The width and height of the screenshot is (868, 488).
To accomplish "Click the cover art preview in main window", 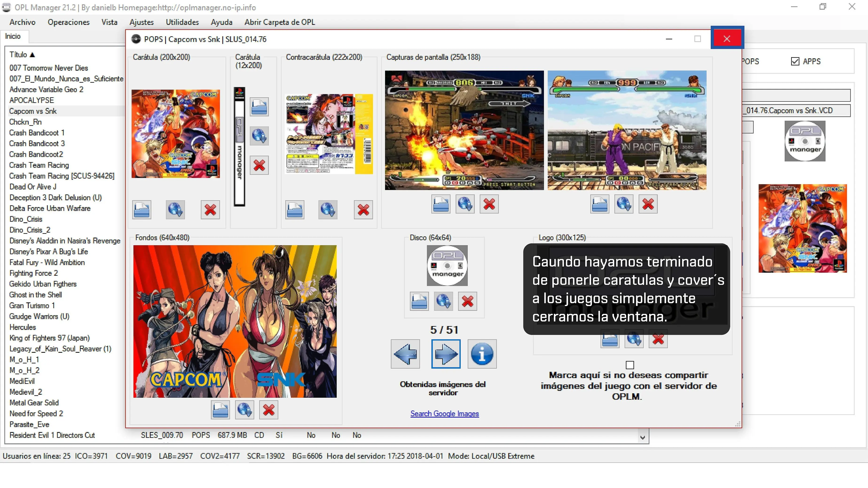I will [x=803, y=228].
